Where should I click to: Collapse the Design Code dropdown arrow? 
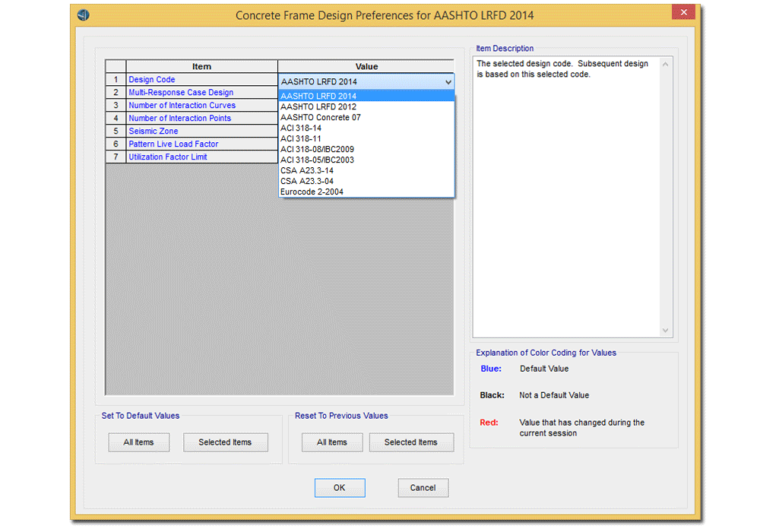[x=448, y=82]
